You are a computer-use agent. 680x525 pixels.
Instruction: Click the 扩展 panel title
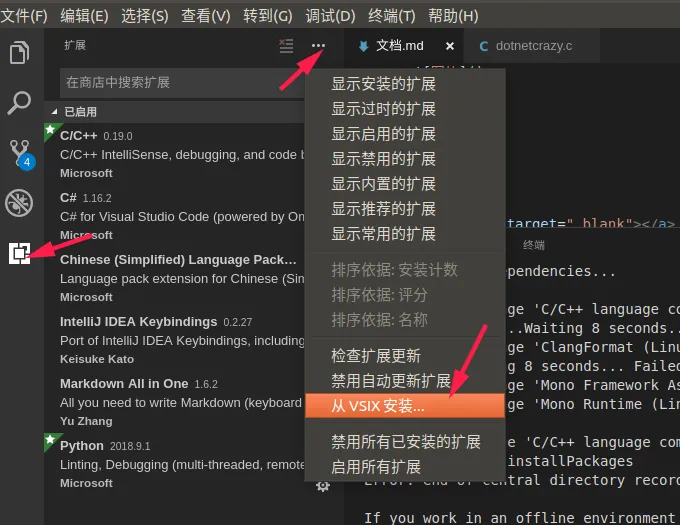[x=75, y=45]
